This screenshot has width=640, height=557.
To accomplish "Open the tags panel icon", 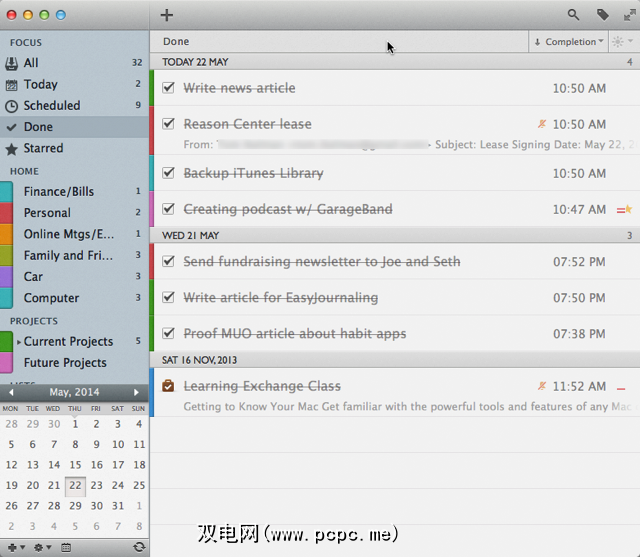I will (602, 15).
